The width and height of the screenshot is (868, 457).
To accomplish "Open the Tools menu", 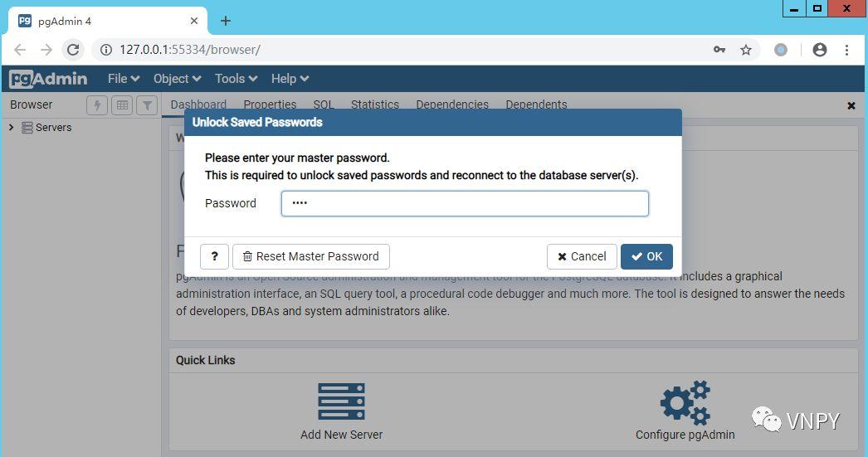I will click(x=237, y=79).
